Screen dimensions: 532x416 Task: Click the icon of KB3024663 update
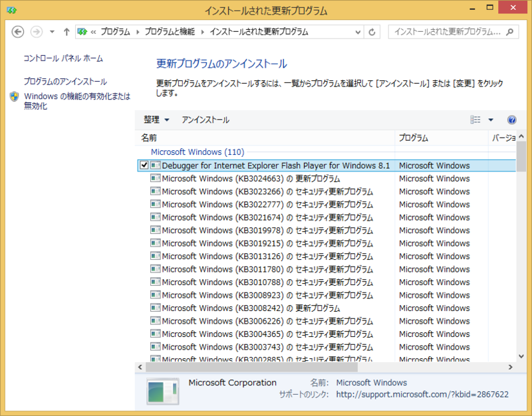coord(156,178)
